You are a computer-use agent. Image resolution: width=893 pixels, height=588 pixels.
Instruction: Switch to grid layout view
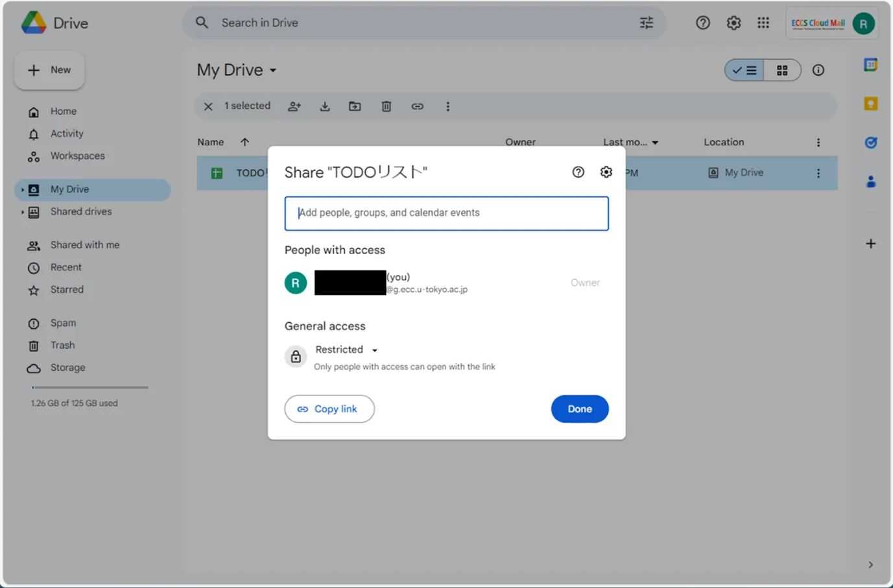[782, 70]
